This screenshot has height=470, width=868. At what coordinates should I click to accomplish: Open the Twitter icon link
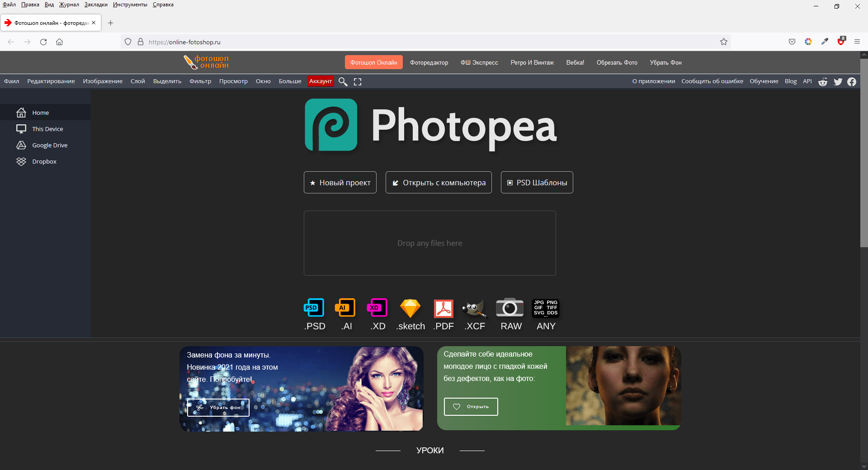point(838,82)
